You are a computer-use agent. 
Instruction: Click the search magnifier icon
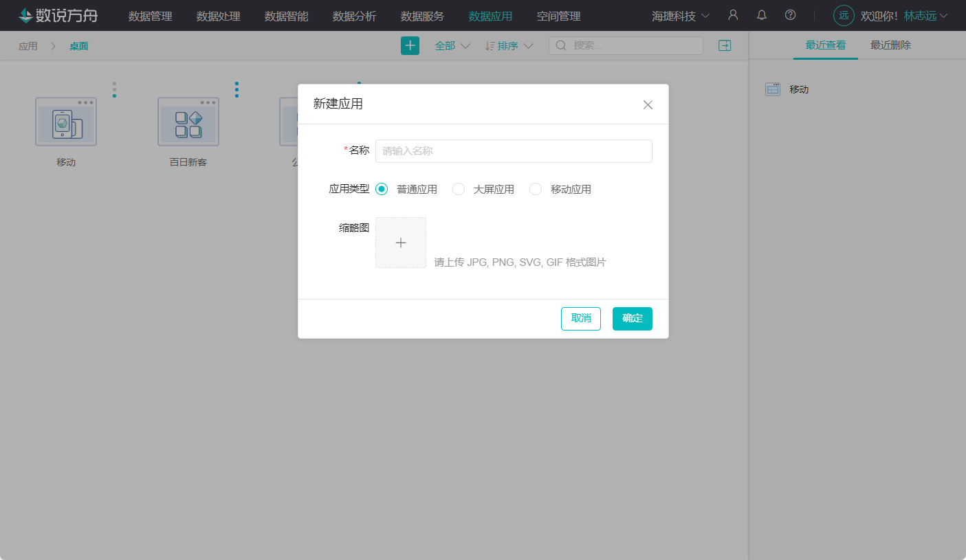pos(561,45)
